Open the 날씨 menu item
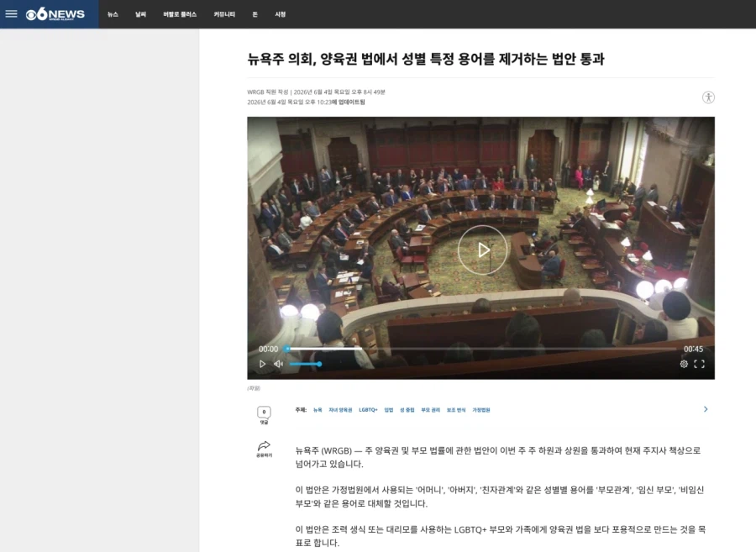 pyautogui.click(x=141, y=14)
